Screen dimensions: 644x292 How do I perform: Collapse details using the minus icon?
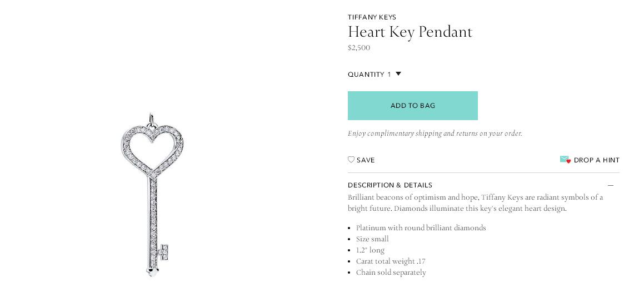611,185
